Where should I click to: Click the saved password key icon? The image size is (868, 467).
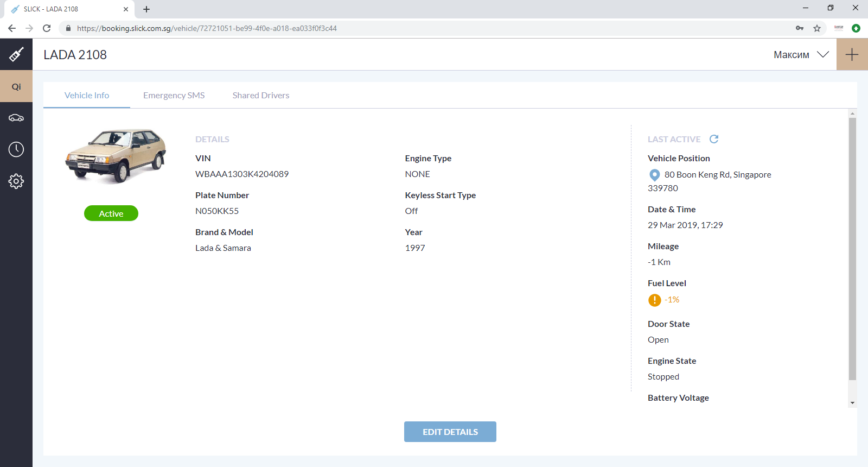[800, 28]
